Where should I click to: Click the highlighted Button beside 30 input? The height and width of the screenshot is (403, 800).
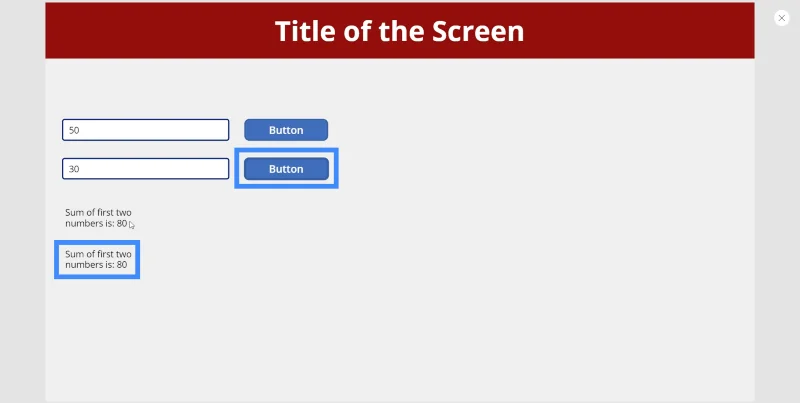point(286,169)
